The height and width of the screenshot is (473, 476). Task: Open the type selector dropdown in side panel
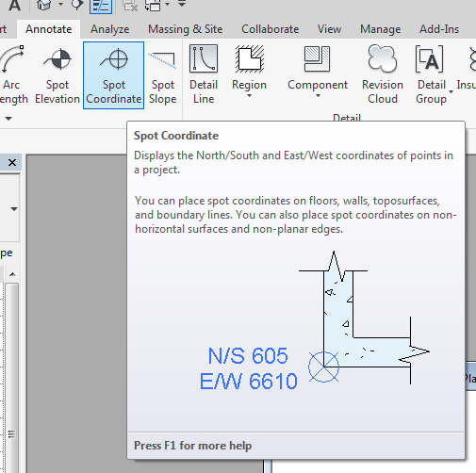14,209
